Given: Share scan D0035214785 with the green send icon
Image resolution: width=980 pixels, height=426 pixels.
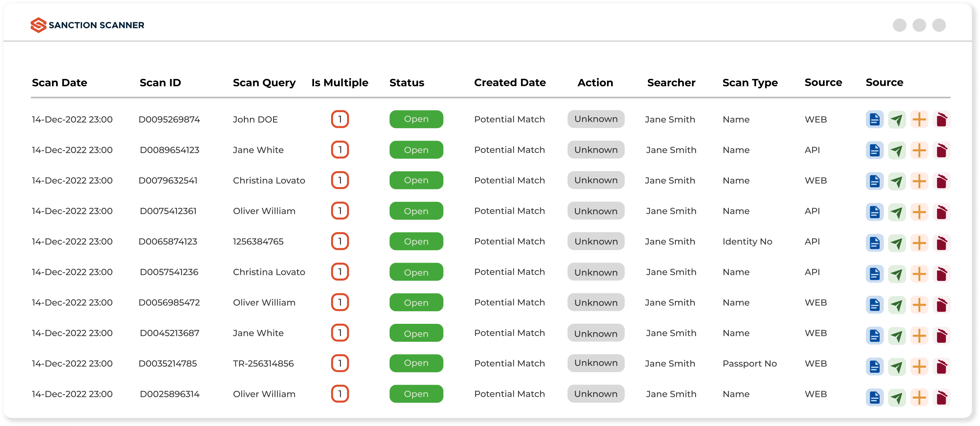Looking at the screenshot, I should pyautogui.click(x=897, y=363).
